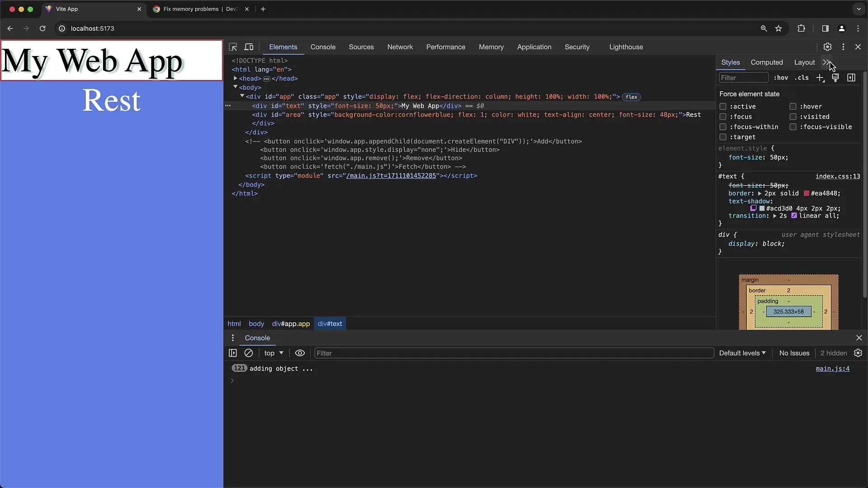The height and width of the screenshot is (488, 868).
Task: Click the No Issues button
Action: (x=794, y=353)
